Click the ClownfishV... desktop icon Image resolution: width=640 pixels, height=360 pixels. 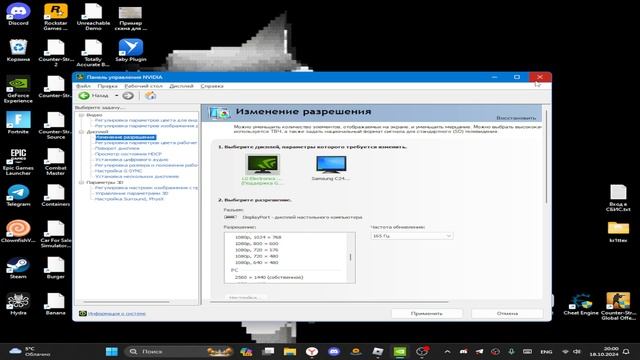[18, 231]
